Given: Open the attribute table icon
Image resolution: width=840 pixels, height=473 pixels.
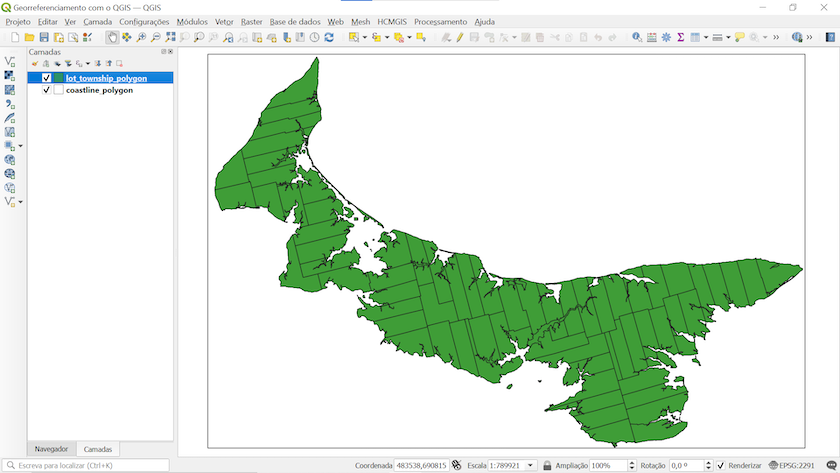Looking at the screenshot, I should (695, 37).
